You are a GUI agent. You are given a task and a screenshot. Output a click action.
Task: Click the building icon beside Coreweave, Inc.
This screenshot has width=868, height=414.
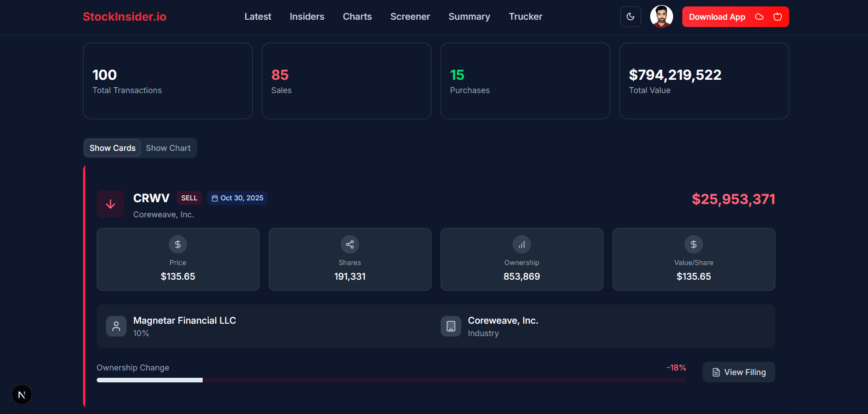pos(451,326)
